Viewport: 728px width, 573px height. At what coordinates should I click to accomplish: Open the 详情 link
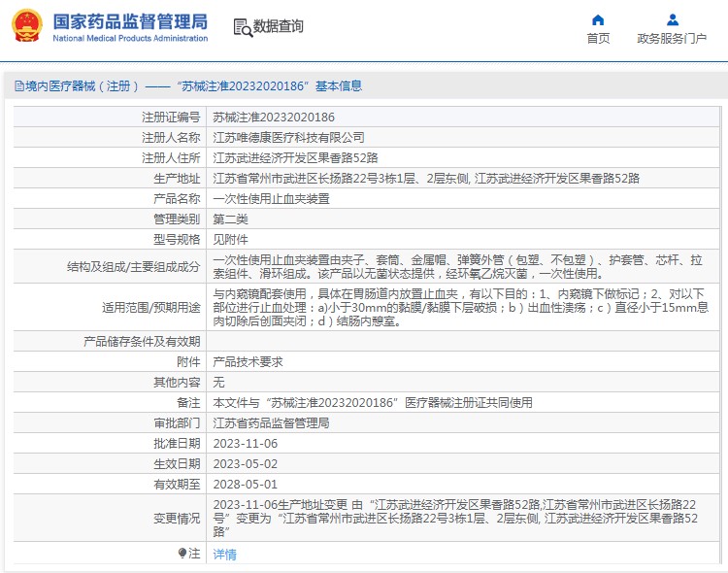coord(225,554)
